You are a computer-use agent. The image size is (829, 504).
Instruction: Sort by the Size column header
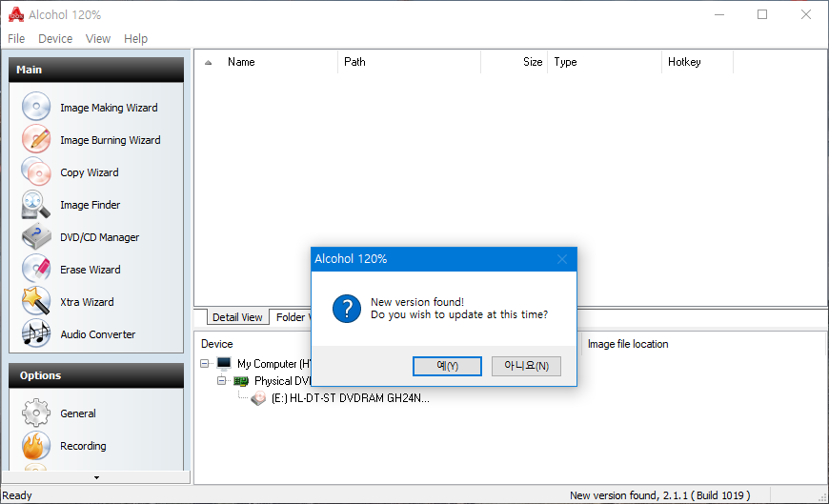coord(514,62)
